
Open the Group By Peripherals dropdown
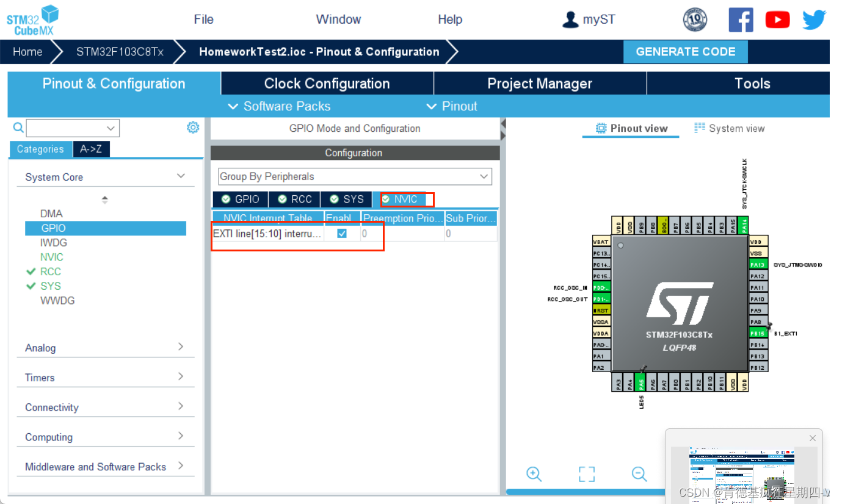click(x=355, y=176)
